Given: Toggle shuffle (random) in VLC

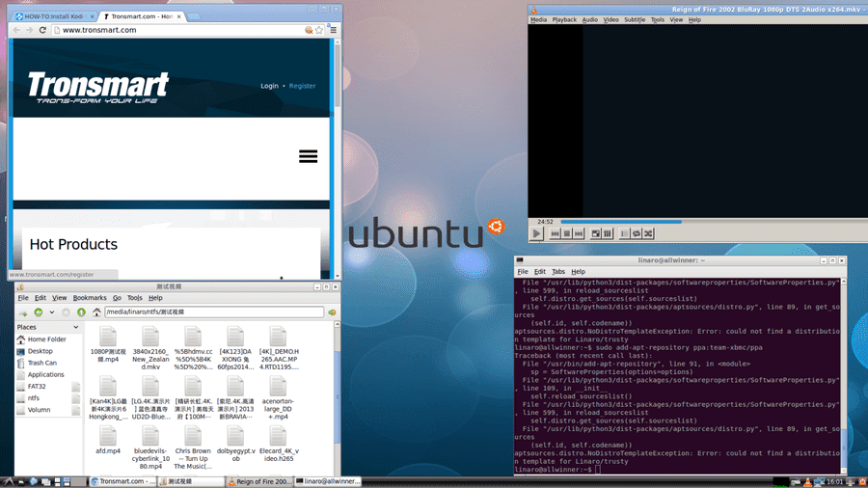Looking at the screenshot, I should pos(649,234).
